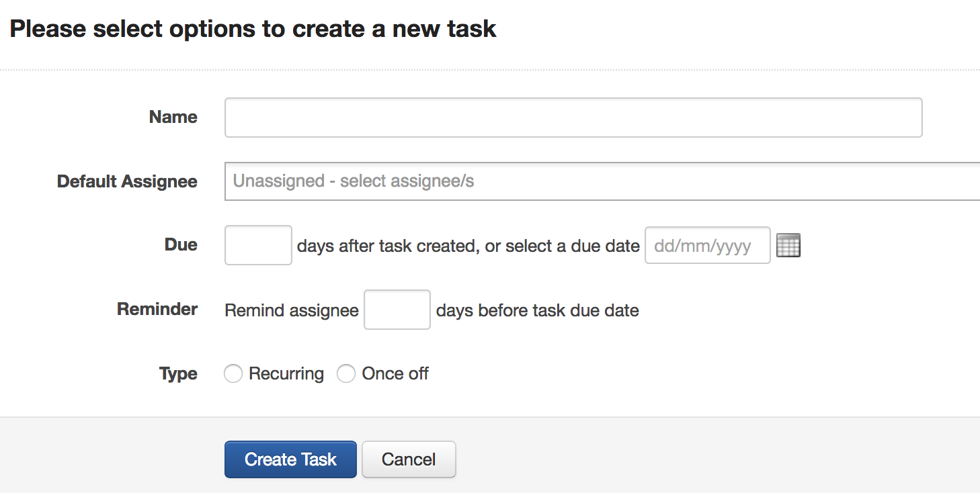Viewport: 980px width, 493px height.
Task: Choose the Once off radio button circle
Action: [x=346, y=374]
